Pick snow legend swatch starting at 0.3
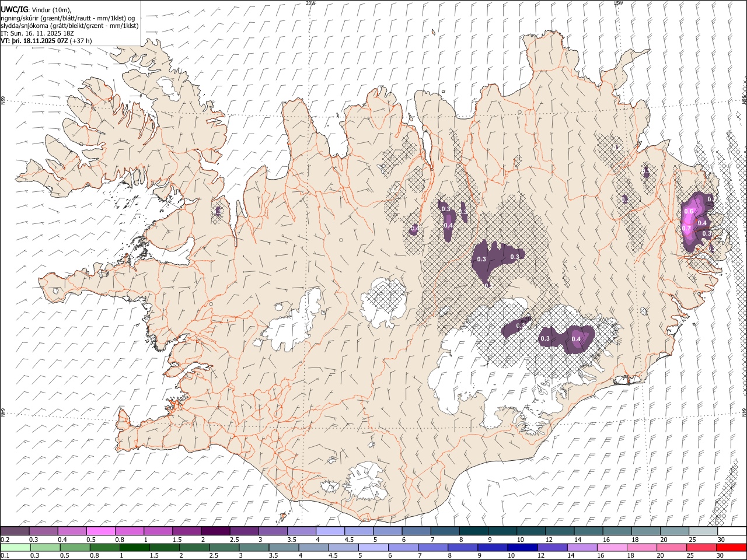This screenshot has height=560, width=747. click(x=43, y=531)
